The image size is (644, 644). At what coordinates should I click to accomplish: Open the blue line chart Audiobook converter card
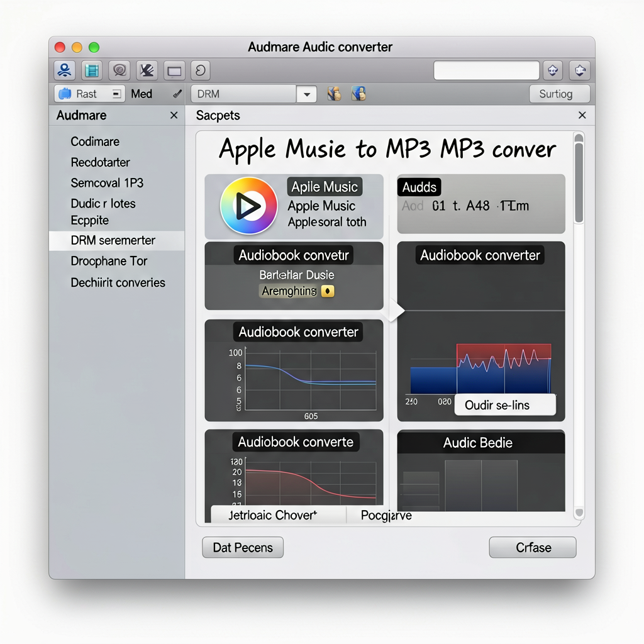pos(294,370)
